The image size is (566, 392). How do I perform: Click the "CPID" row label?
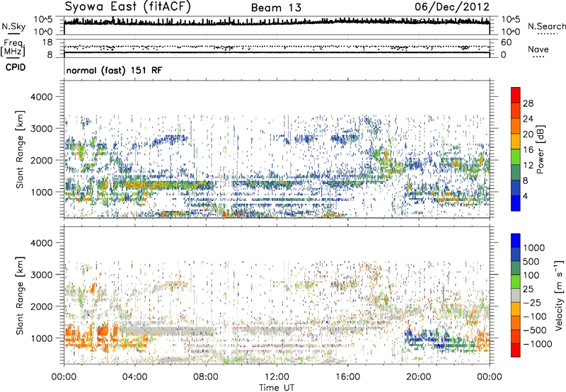pyautogui.click(x=16, y=67)
